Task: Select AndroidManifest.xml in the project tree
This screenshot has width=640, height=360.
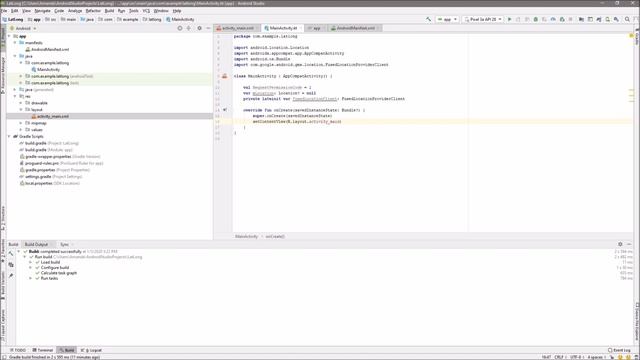Action: click(47, 49)
